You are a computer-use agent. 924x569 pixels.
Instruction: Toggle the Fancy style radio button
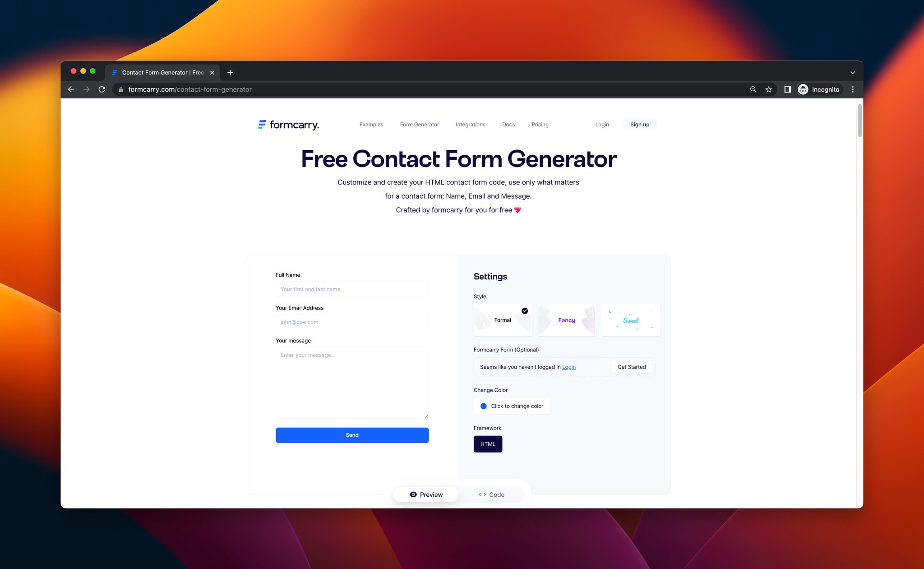click(566, 319)
